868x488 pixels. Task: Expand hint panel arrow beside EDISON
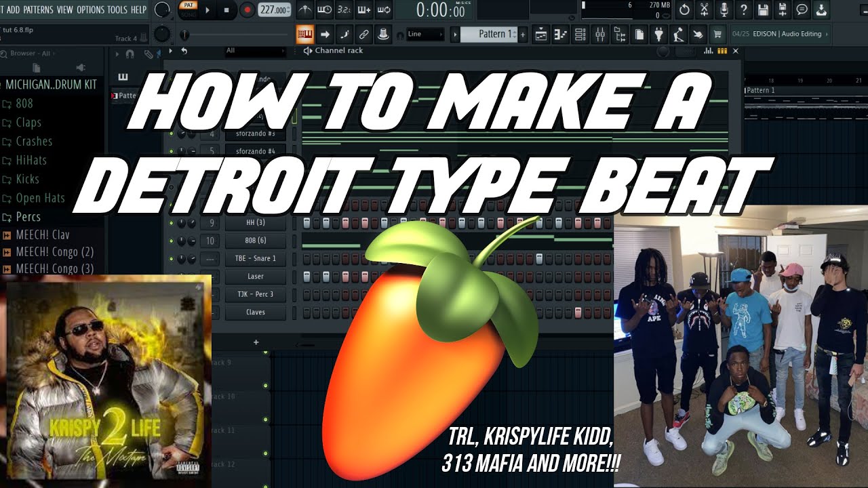(827, 34)
